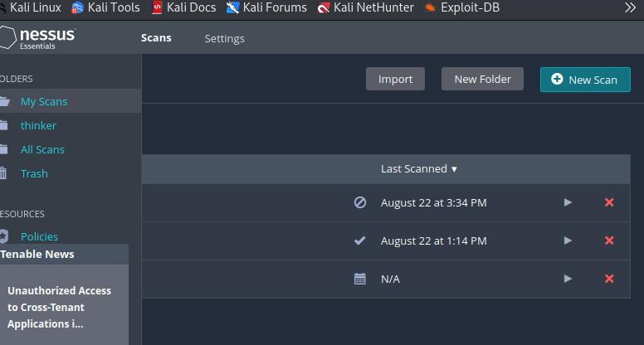Click the Policies shield icon
The width and height of the screenshot is (644, 345).
3,236
